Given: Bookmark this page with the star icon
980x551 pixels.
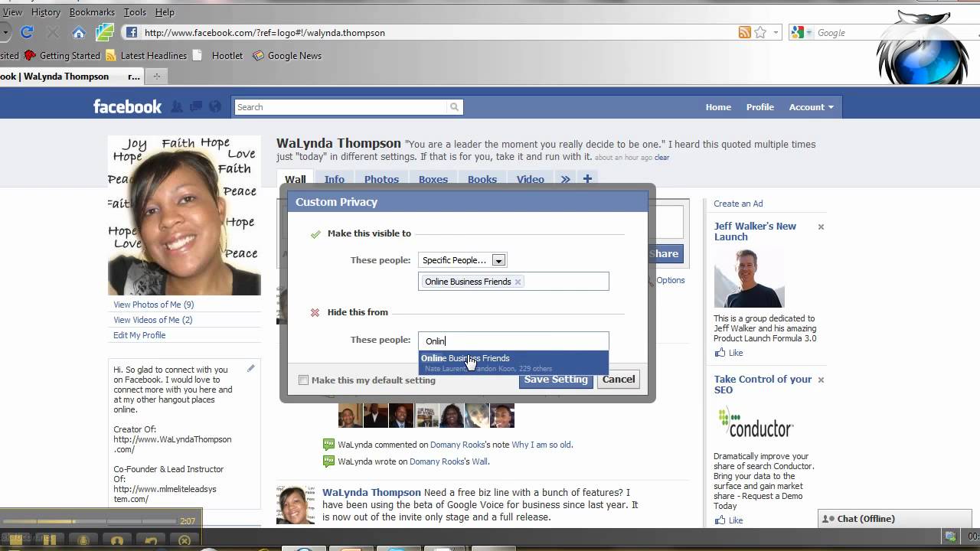Looking at the screenshot, I should click(x=760, y=32).
